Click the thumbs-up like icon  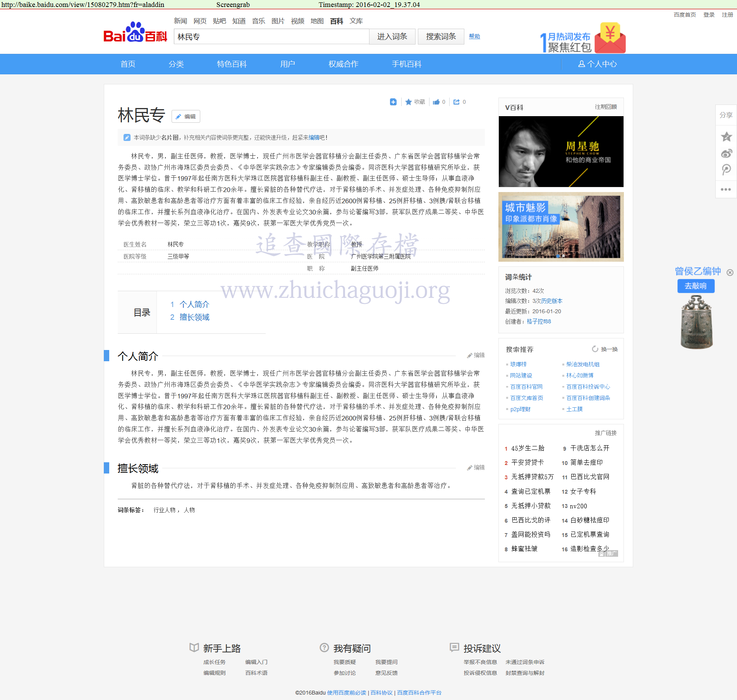coord(436,102)
